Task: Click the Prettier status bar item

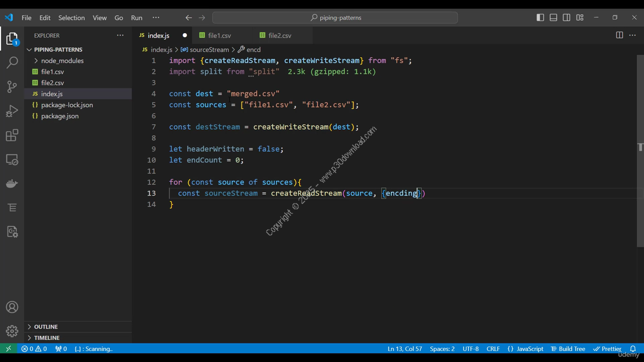Action: [x=607, y=348]
